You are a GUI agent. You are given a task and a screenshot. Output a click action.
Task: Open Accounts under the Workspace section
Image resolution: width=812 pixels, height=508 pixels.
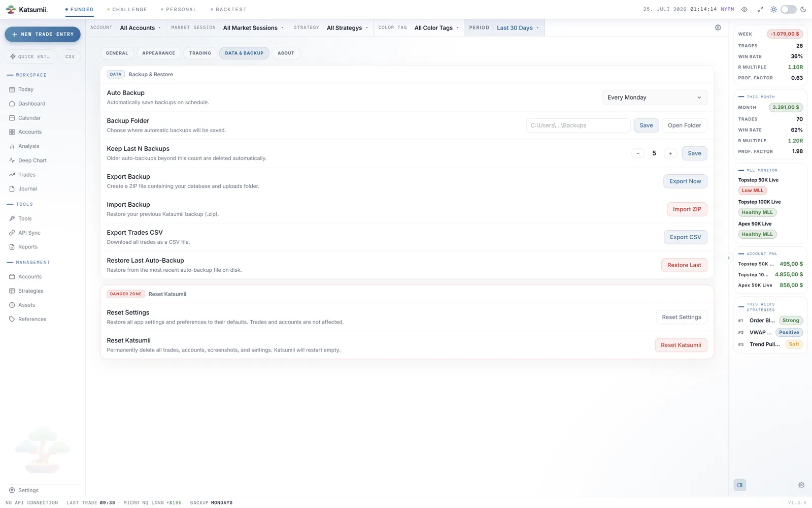pyautogui.click(x=30, y=132)
